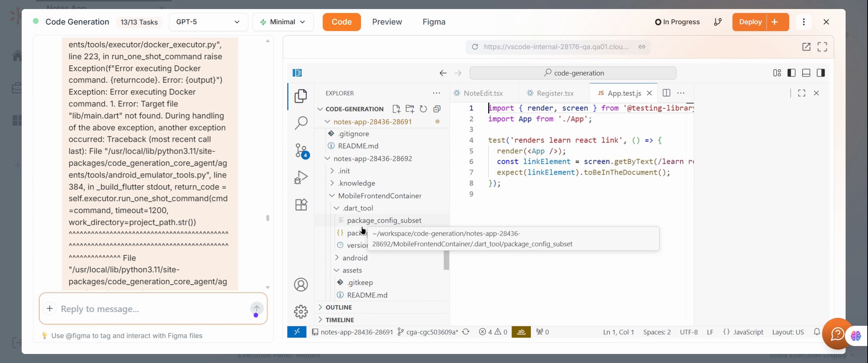
Task: Collapse the notes-app-28436-28691 folder
Action: [x=327, y=121]
